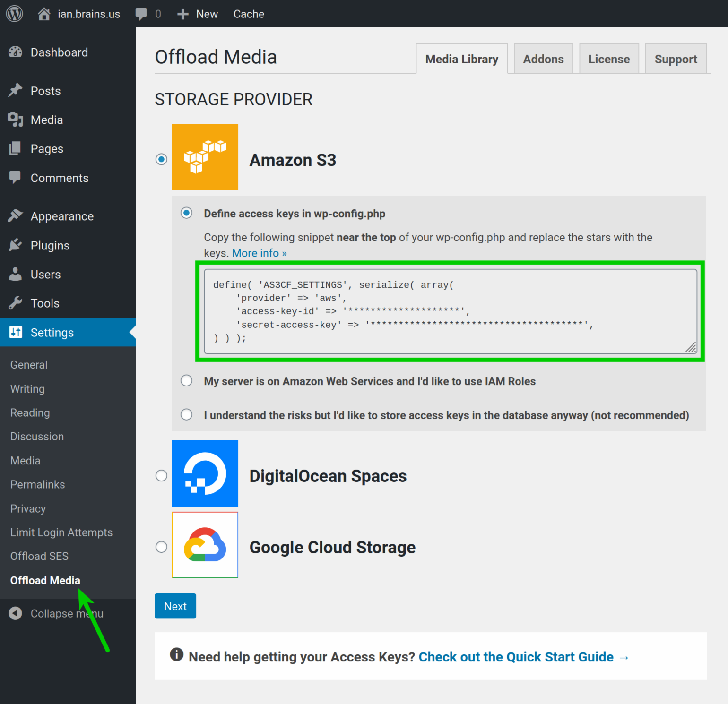The width and height of the screenshot is (728, 704).
Task: Click the plus icon beside New
Action: click(x=182, y=14)
